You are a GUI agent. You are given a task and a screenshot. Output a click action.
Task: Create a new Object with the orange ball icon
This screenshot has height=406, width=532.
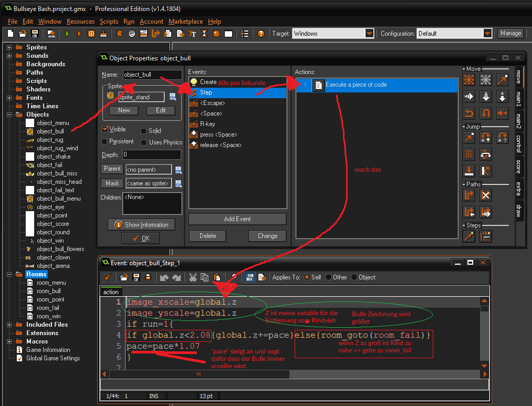[216, 33]
